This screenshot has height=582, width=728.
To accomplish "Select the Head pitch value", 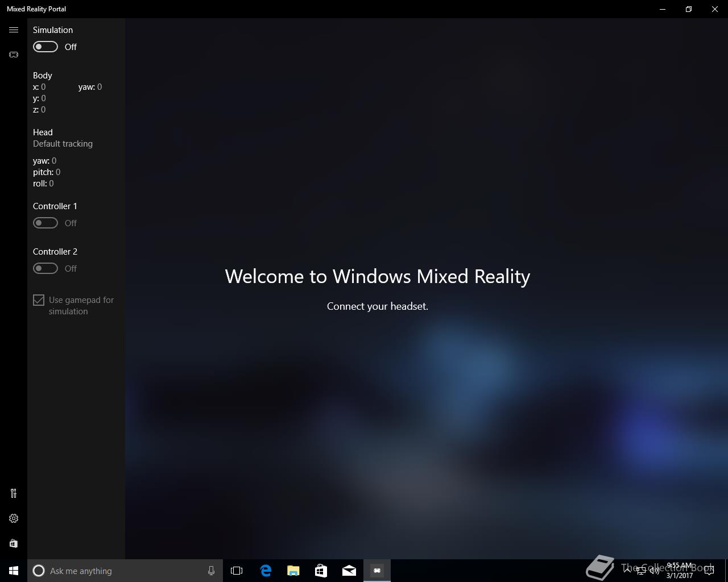I will tap(58, 172).
